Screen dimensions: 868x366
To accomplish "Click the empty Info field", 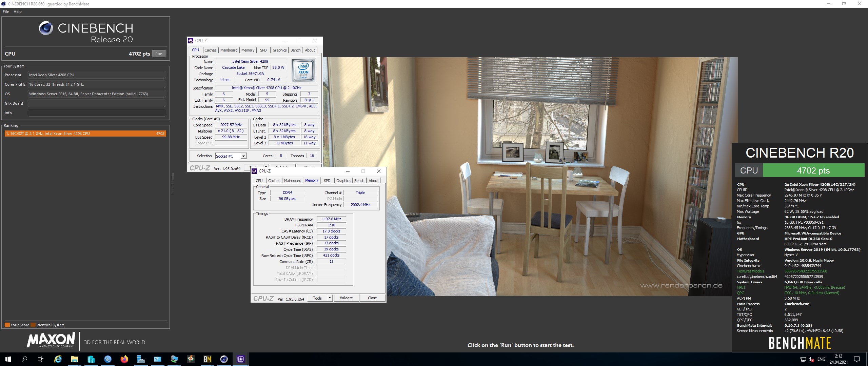I will pyautogui.click(x=97, y=113).
